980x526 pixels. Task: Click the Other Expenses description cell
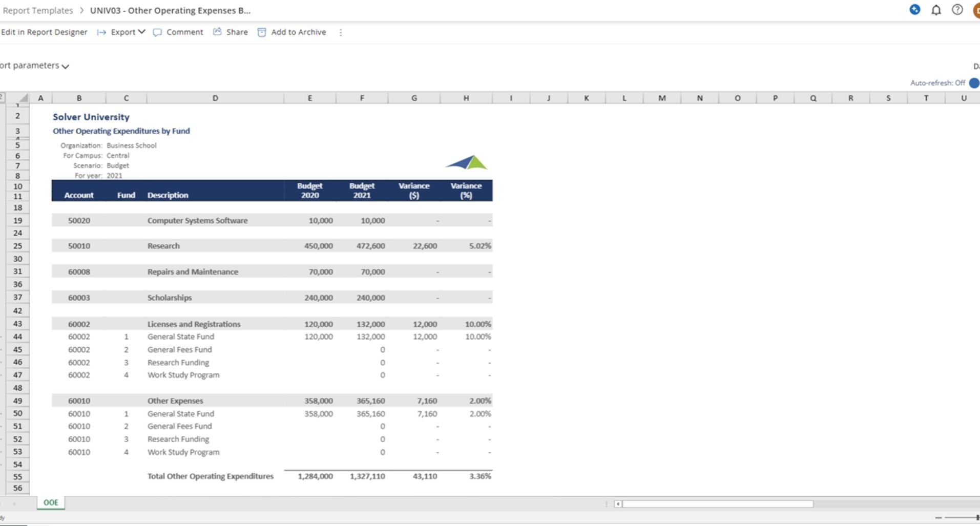175,401
